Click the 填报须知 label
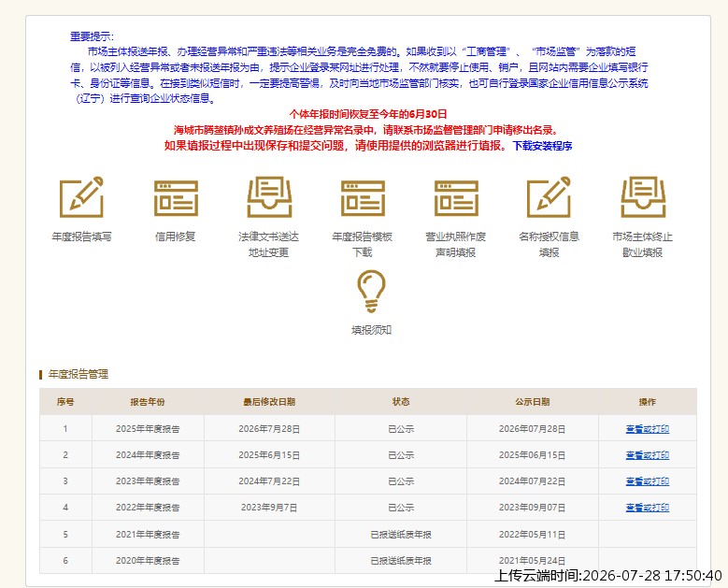728x588 pixels. [x=371, y=330]
